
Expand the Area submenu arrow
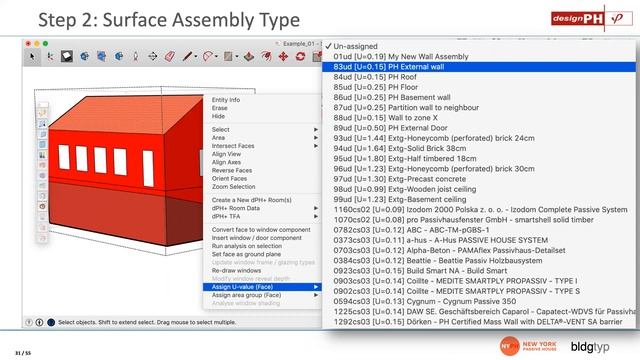(x=316, y=138)
